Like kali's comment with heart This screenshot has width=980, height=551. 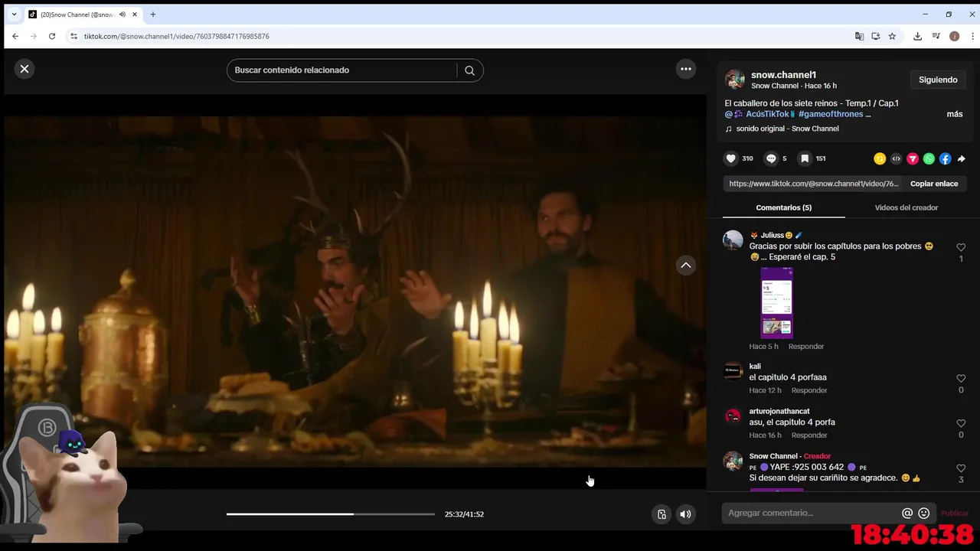(x=961, y=379)
